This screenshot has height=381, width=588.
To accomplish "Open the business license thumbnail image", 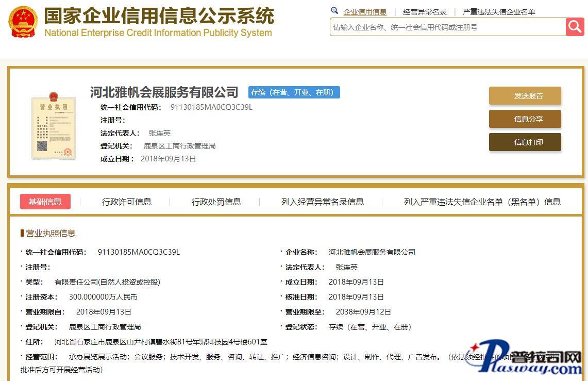I will pyautogui.click(x=54, y=126).
